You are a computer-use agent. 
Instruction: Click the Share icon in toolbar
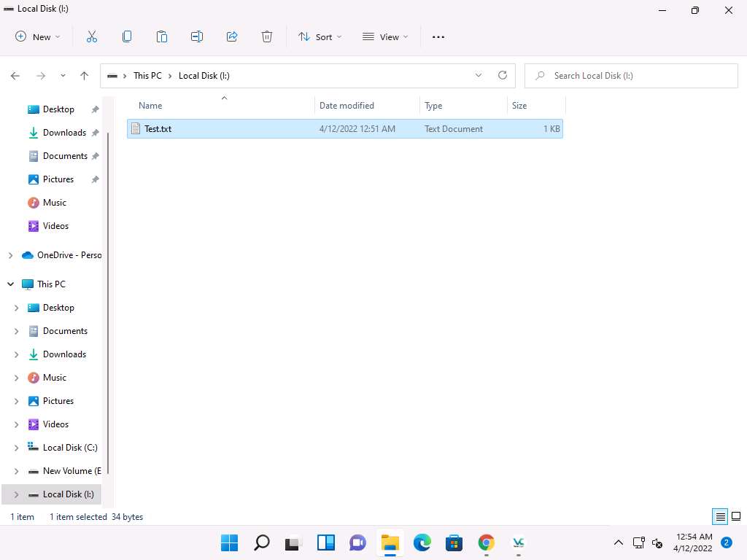pyautogui.click(x=232, y=36)
